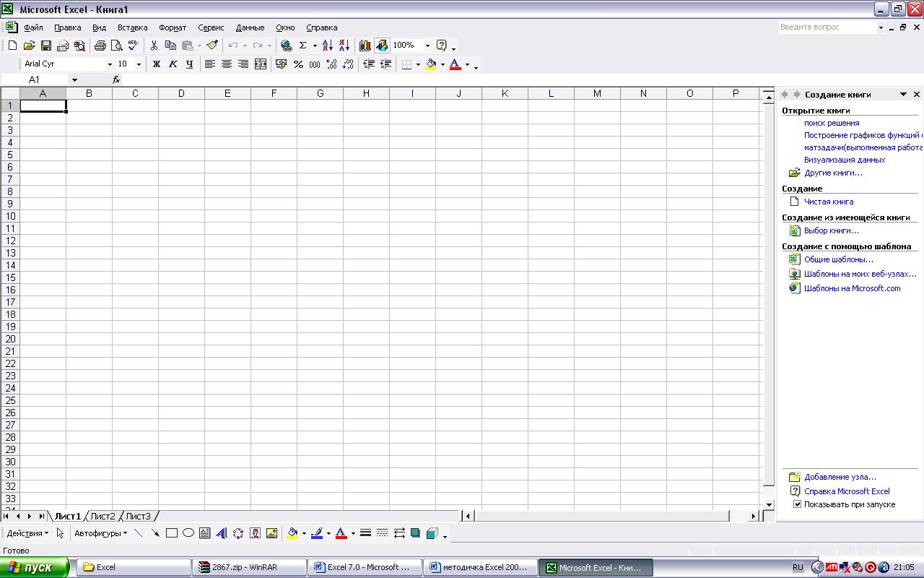Open the Формат menu
The image size is (924, 578).
coord(173,27)
